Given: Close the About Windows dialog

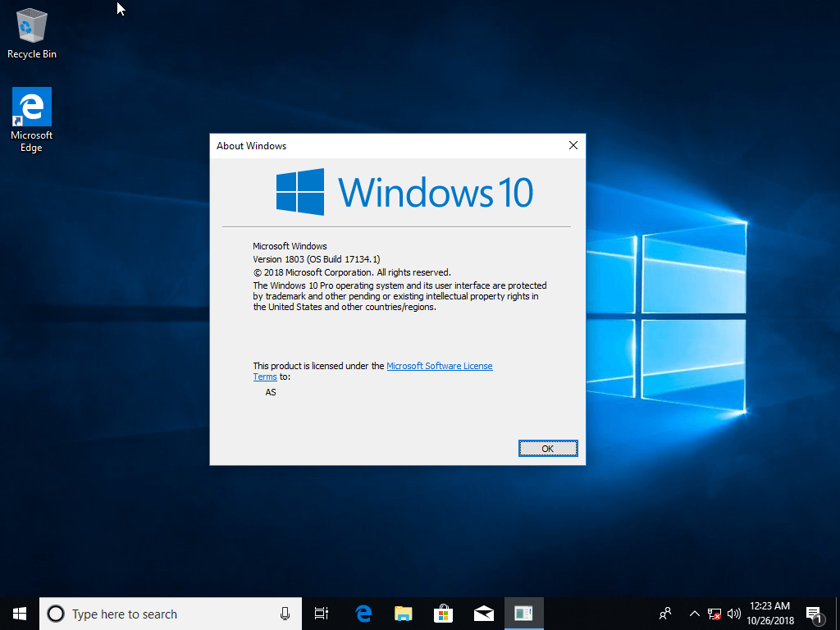Looking at the screenshot, I should pos(573,145).
